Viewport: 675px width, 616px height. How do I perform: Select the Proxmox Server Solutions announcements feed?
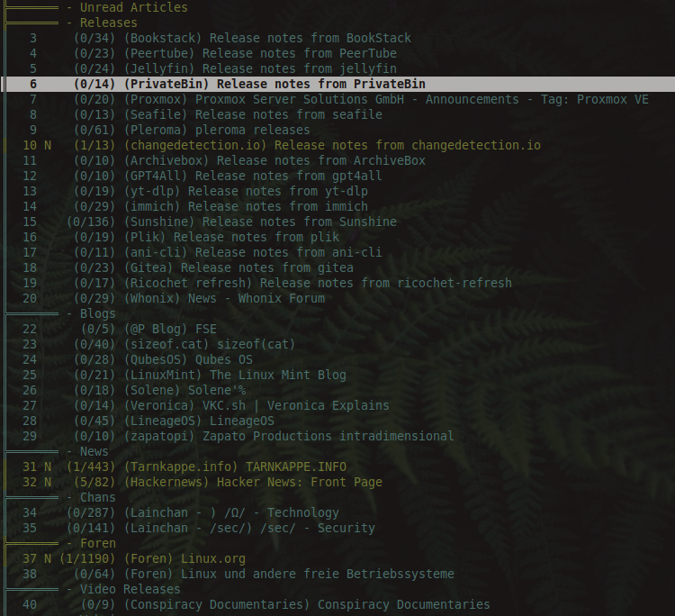(x=339, y=99)
